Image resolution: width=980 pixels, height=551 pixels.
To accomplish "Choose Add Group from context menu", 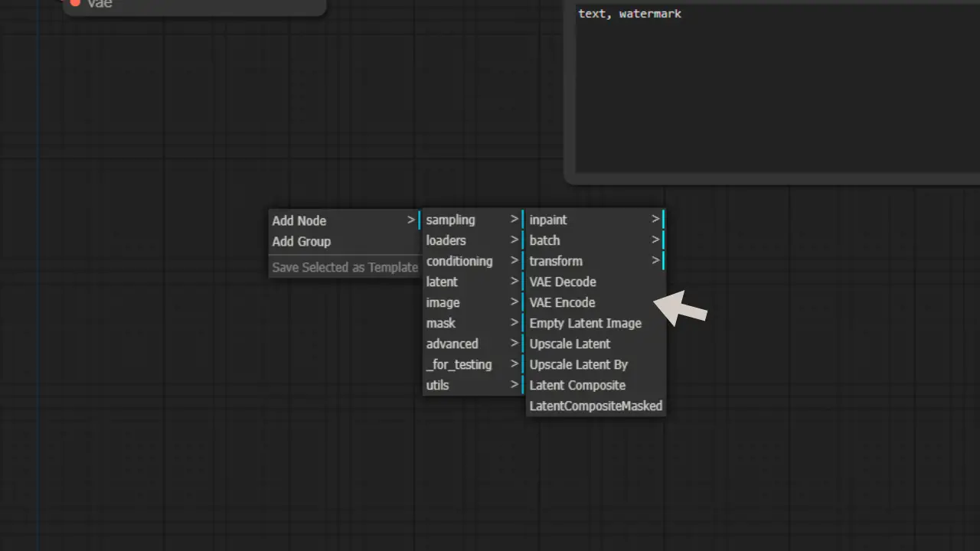I will point(344,241).
